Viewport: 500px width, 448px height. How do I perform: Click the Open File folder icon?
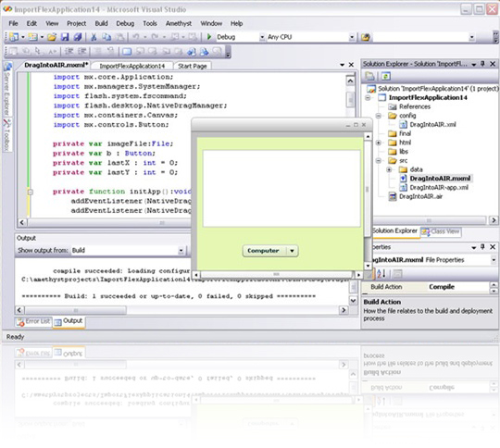[52, 37]
